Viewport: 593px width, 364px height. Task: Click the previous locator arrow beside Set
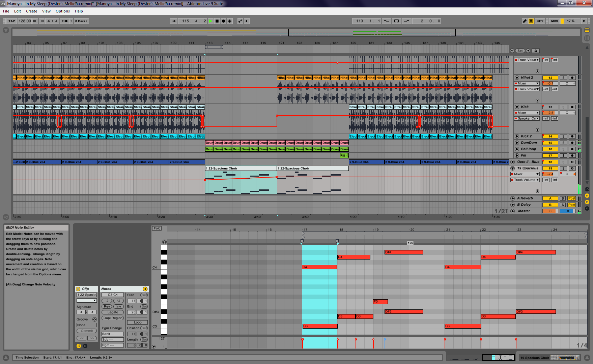click(512, 51)
